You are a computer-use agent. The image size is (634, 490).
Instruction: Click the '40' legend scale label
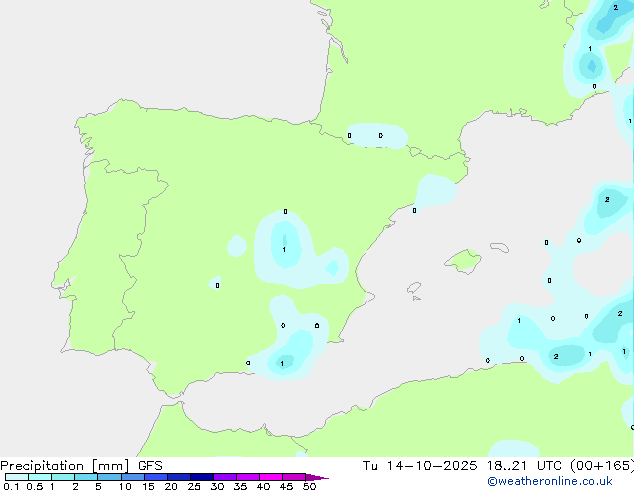[x=263, y=486]
